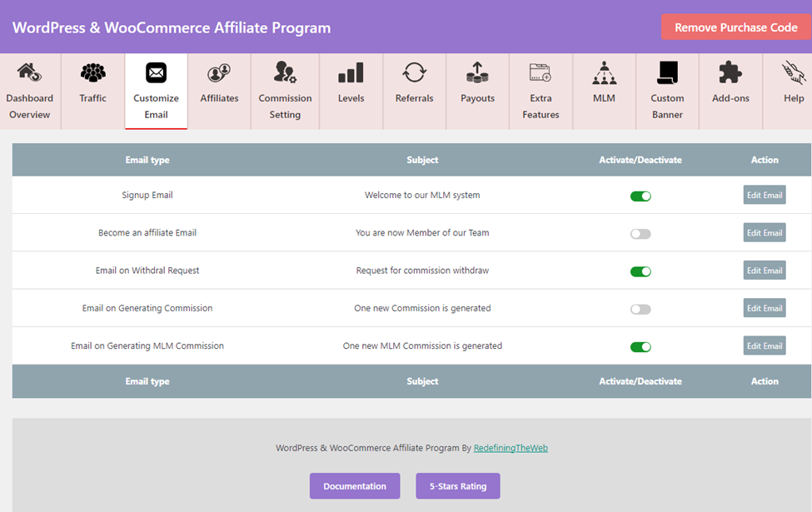Click the Add-ons puzzle piece icon
Viewport: 812px width, 512px height.
[x=730, y=72]
